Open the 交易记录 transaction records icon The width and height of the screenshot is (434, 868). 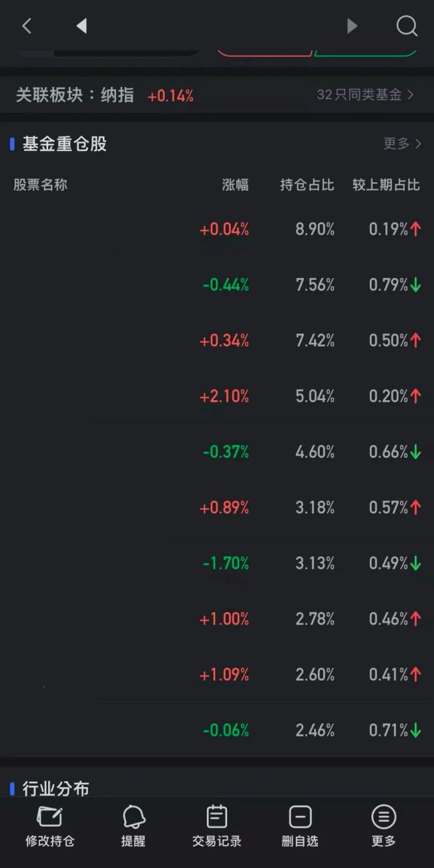(216, 817)
